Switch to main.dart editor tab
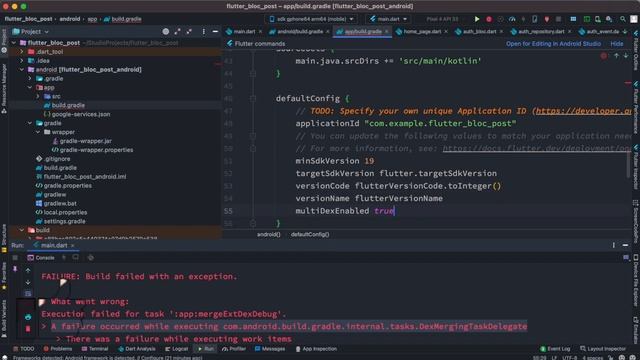The width and height of the screenshot is (640, 360). 244,31
